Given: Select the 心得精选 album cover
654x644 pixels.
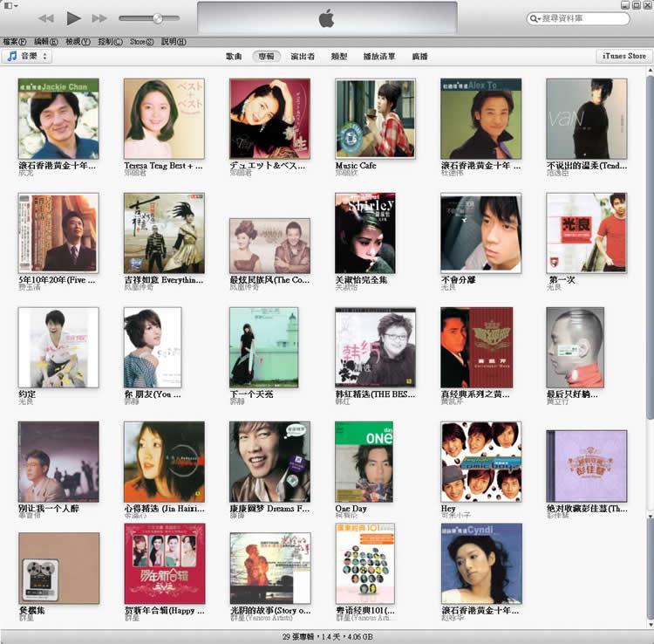Looking at the screenshot, I should 164,462.
